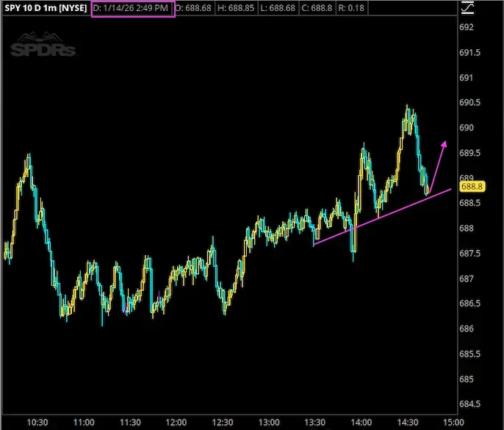
Task: Click the 11:00 time axis label
Action: [84, 422]
